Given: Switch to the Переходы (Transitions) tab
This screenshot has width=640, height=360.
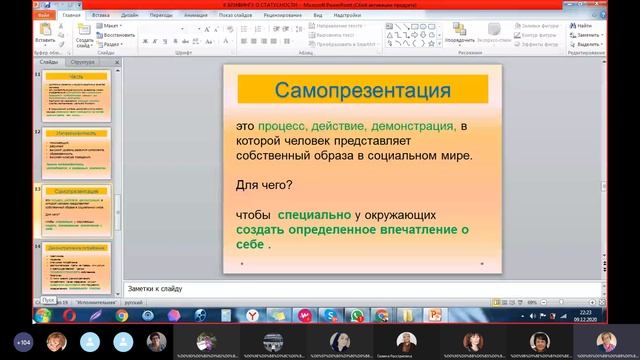Looking at the screenshot, I should coord(161,15).
